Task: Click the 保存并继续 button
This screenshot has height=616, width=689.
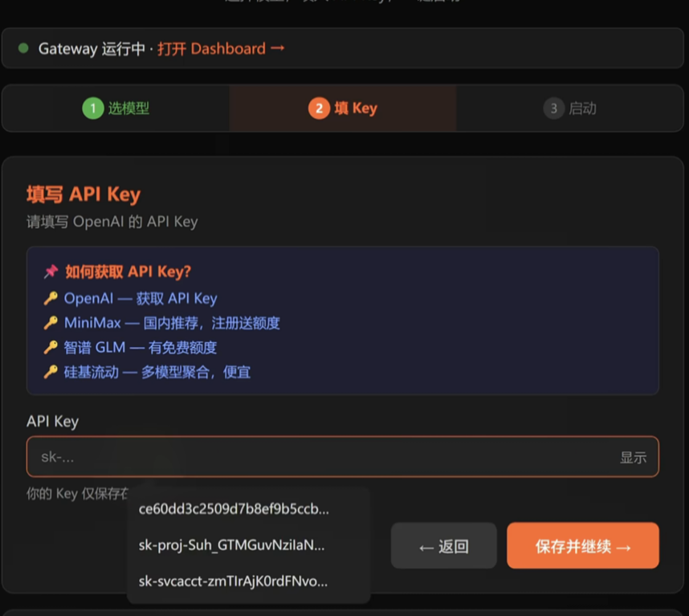Action: 583,545
